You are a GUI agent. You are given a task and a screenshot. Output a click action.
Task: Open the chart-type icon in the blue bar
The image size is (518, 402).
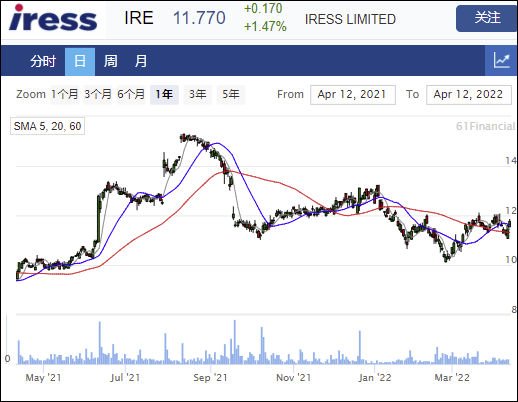[501, 61]
